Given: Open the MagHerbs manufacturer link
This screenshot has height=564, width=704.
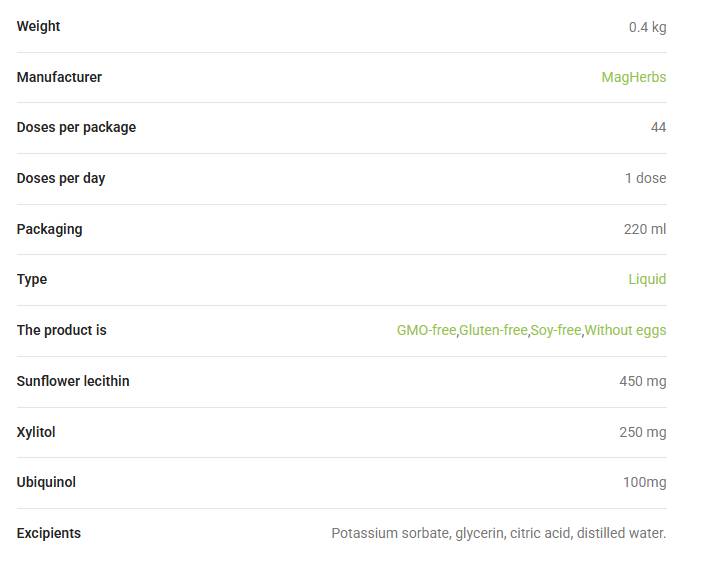Looking at the screenshot, I should (x=634, y=77).
